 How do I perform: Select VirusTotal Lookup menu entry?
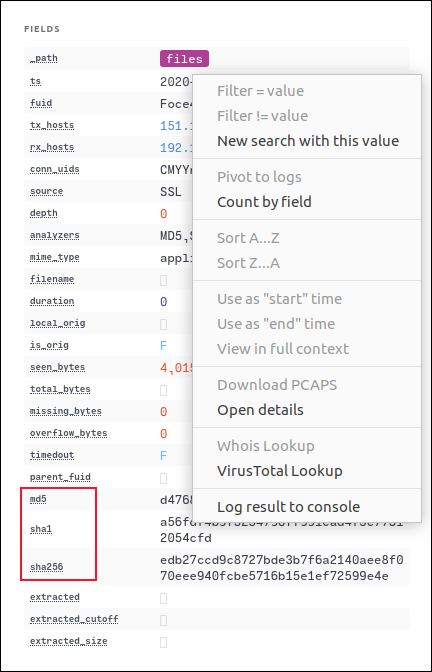279,471
